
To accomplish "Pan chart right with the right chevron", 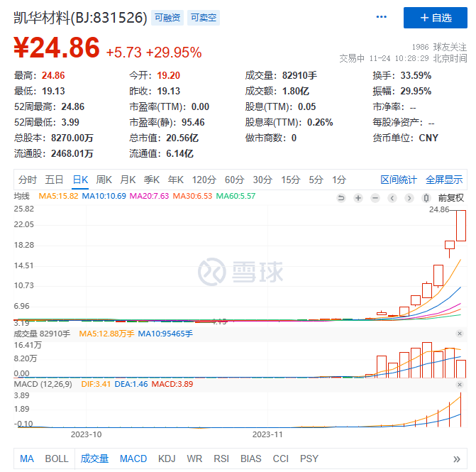I will (409, 198).
